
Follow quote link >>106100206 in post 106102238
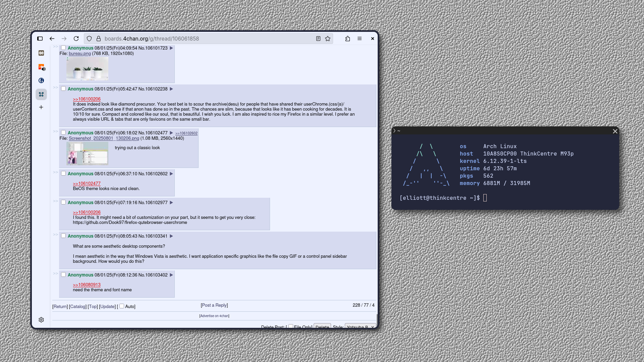(87, 99)
